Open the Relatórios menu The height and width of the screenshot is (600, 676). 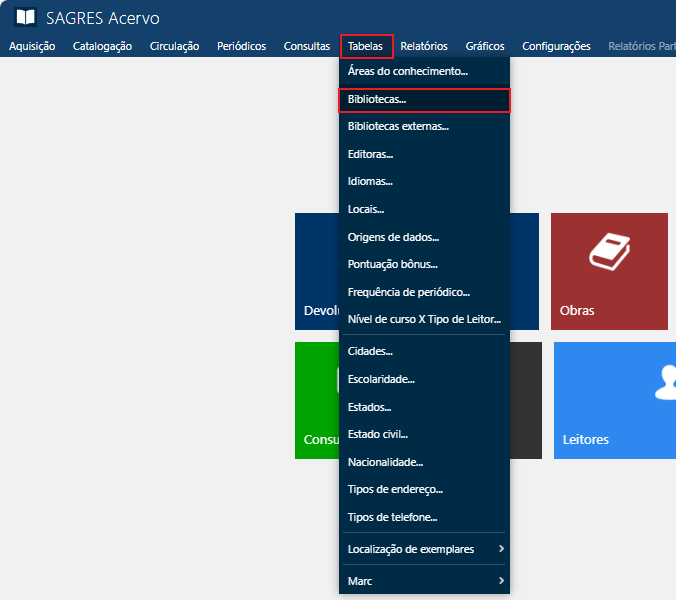tap(424, 46)
